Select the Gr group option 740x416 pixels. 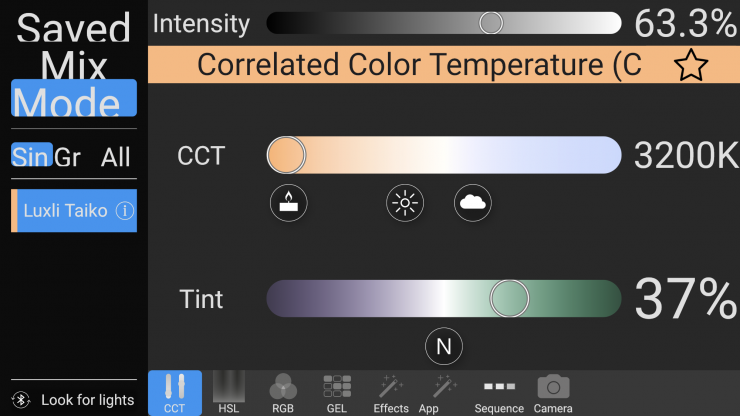pos(68,156)
